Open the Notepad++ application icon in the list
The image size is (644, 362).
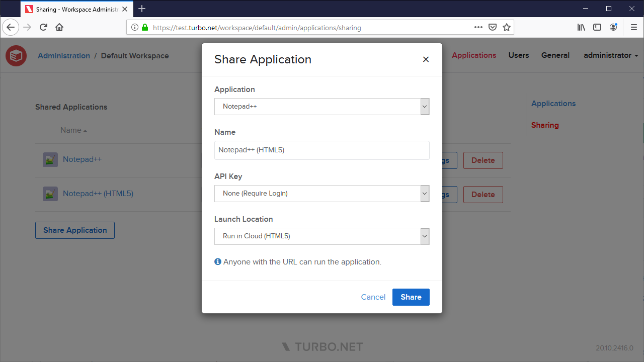(50, 159)
